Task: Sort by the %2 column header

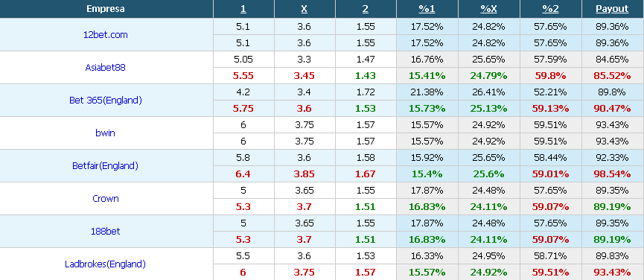Action: coord(551,9)
